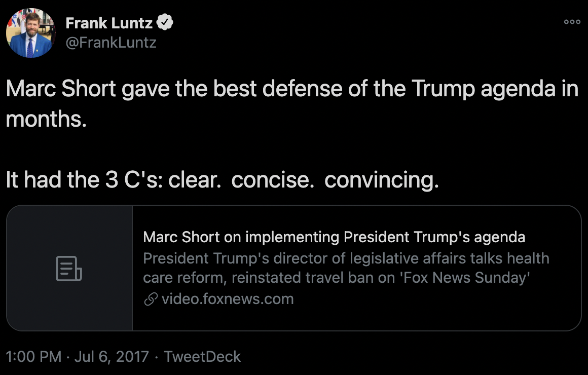Open the 'Marc Short on implementing' card headline
This screenshot has height=375, width=588.
[x=334, y=237]
